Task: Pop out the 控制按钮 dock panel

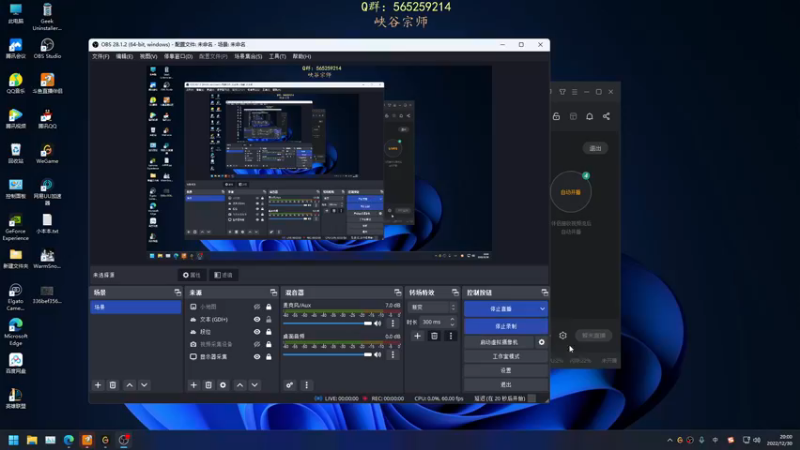Action: pos(544,292)
